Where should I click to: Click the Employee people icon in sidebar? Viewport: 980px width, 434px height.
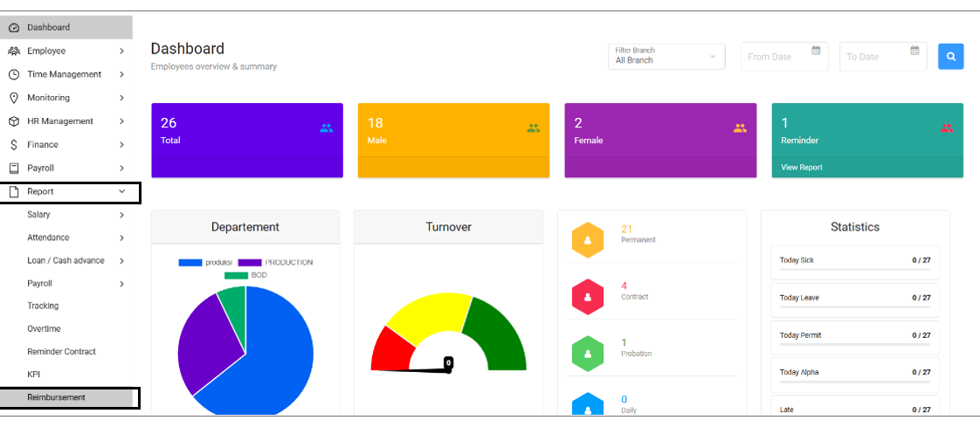point(14,52)
